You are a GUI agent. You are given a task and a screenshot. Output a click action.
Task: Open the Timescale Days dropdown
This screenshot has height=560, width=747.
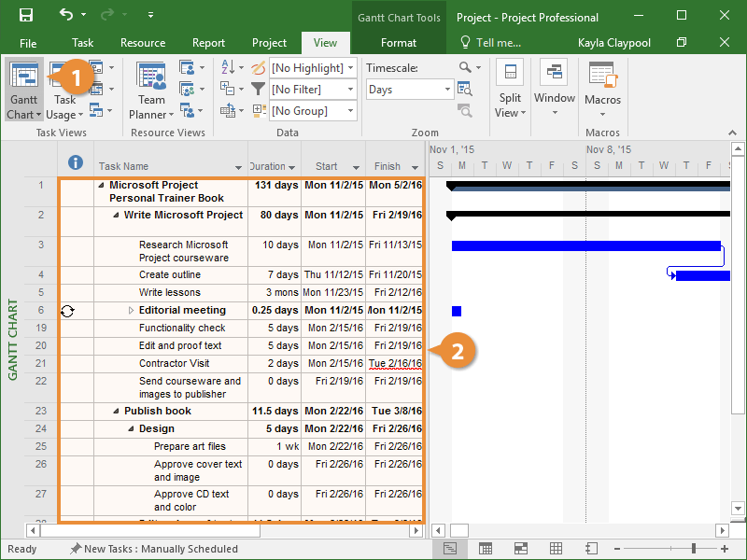(447, 90)
